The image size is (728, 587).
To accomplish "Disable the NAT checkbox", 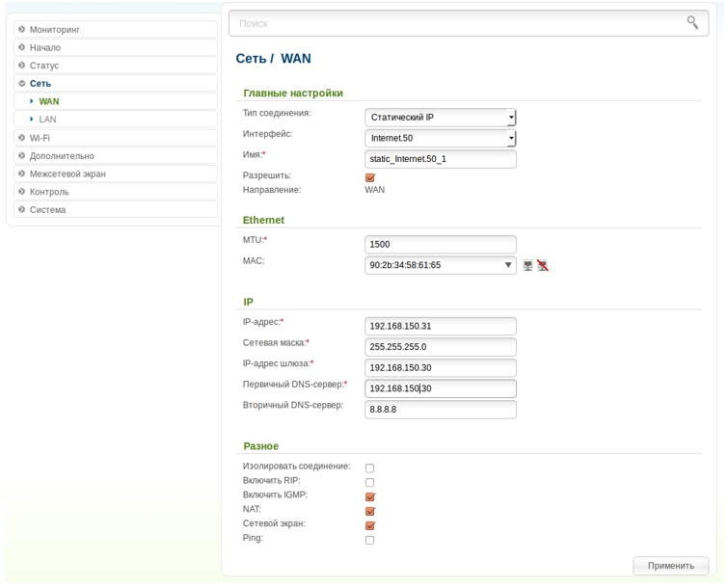I will click(x=369, y=511).
